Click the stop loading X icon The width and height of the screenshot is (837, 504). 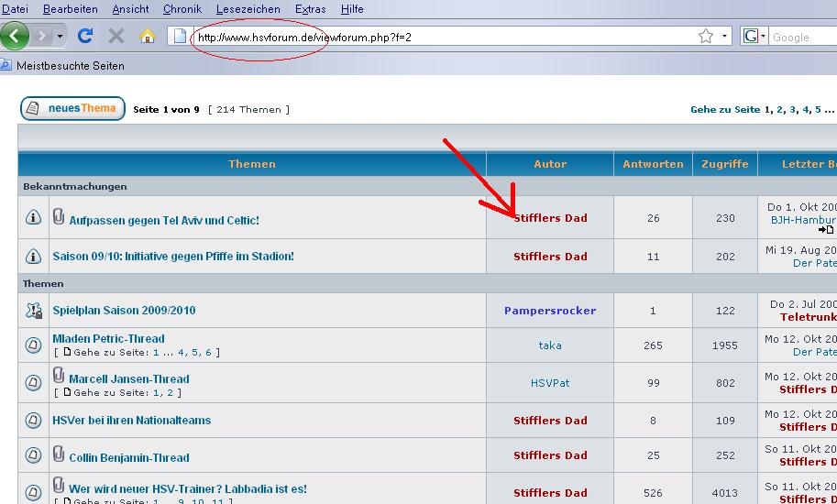coord(116,37)
